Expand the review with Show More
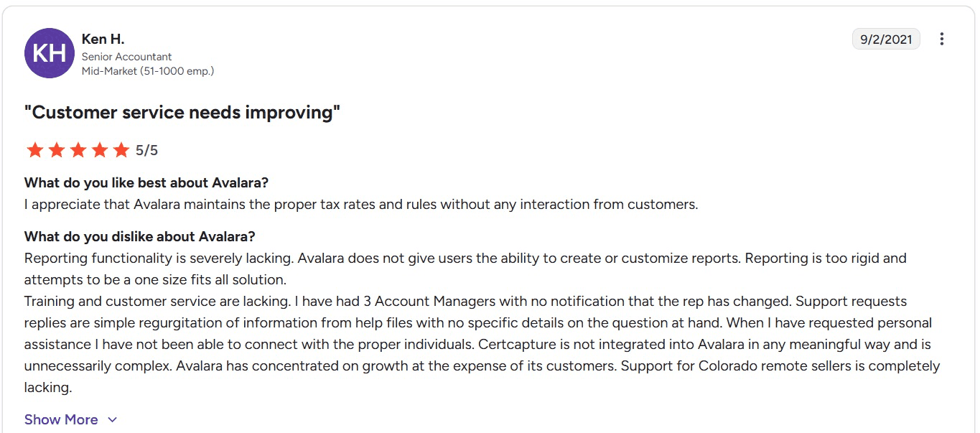Viewport: 980px width, 433px height. tap(61, 419)
